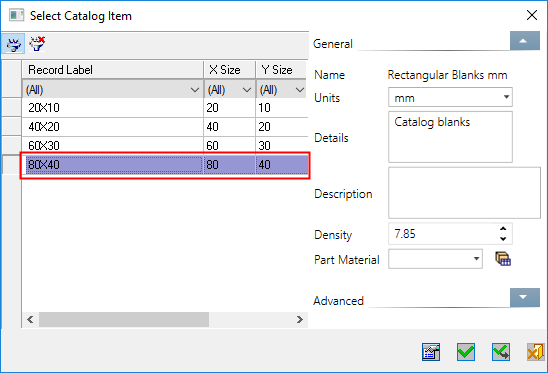
Task: Expand the Advanced section
Action: 525,297
